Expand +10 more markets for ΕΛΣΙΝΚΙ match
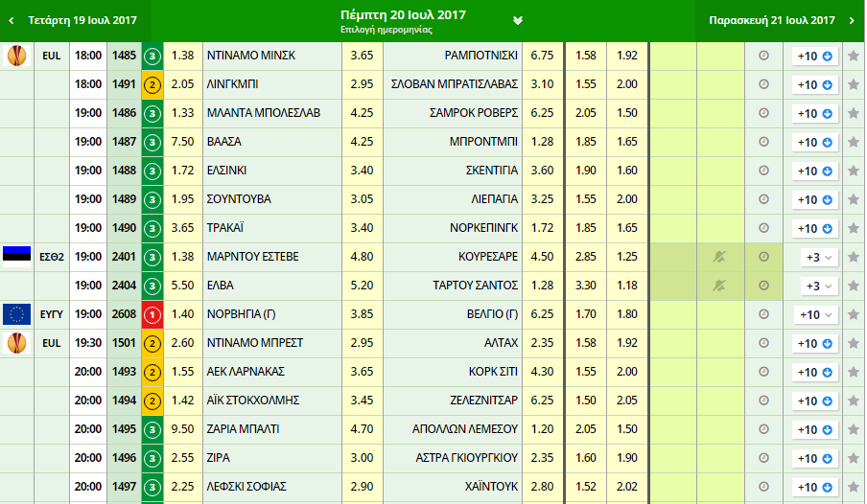Viewport: 867px width, 504px height. click(816, 171)
